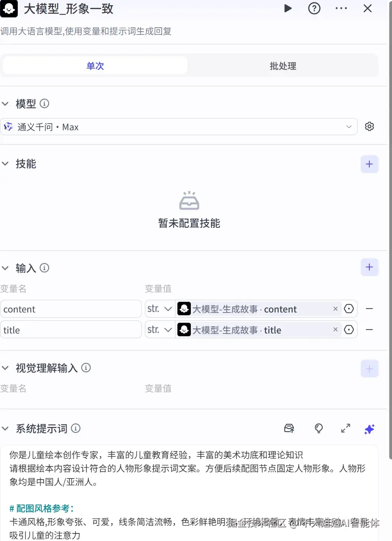This screenshot has width=392, height=541.
Task: Add an input variable with the plus icon
Action: 369,267
